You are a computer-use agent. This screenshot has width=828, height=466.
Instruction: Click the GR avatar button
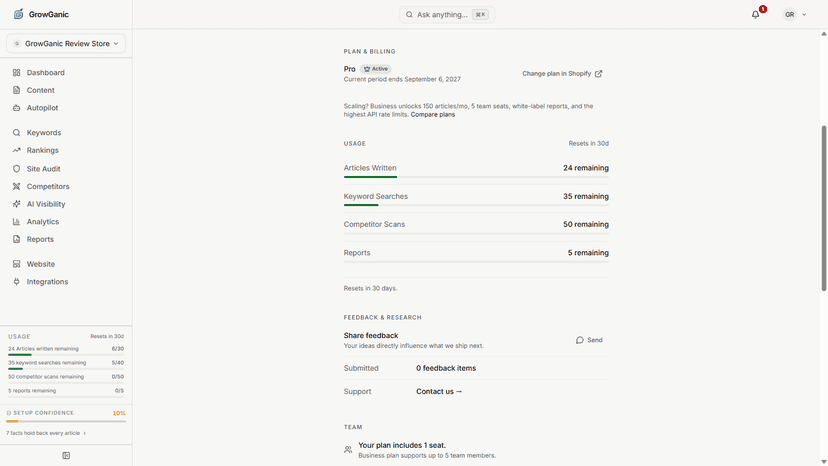[x=789, y=15]
